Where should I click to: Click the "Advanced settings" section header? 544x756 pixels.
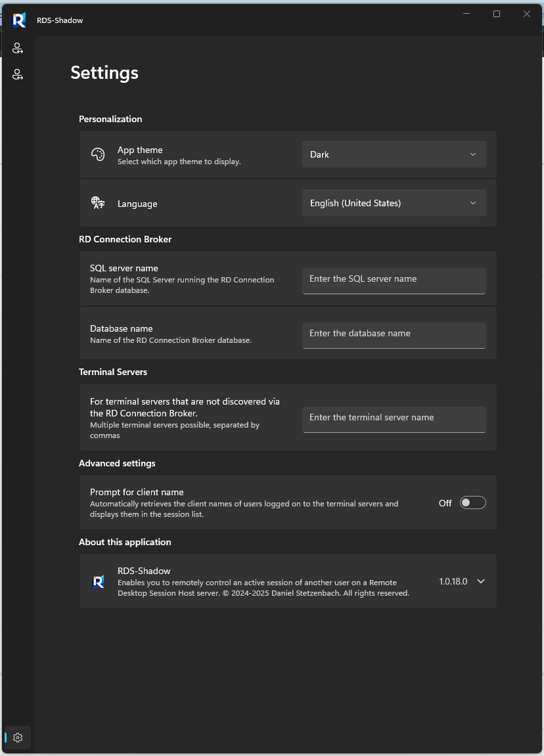click(x=117, y=463)
